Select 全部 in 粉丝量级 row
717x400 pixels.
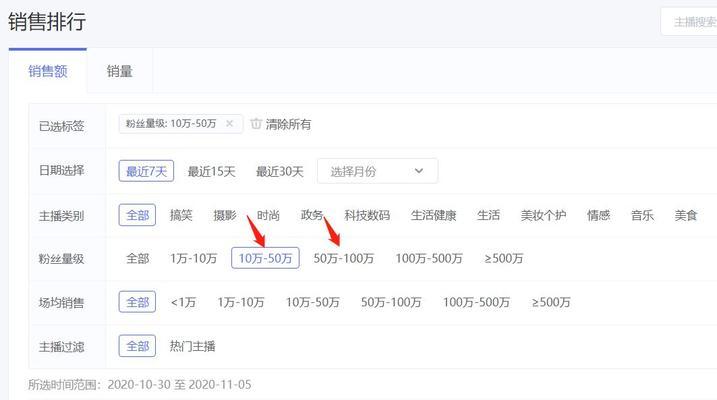[x=138, y=258]
